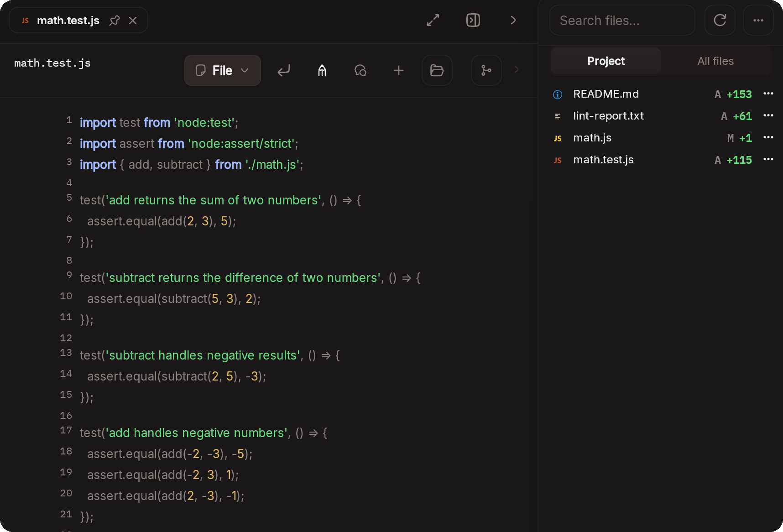Open the File dropdown
783x532 pixels.
pyautogui.click(x=223, y=70)
